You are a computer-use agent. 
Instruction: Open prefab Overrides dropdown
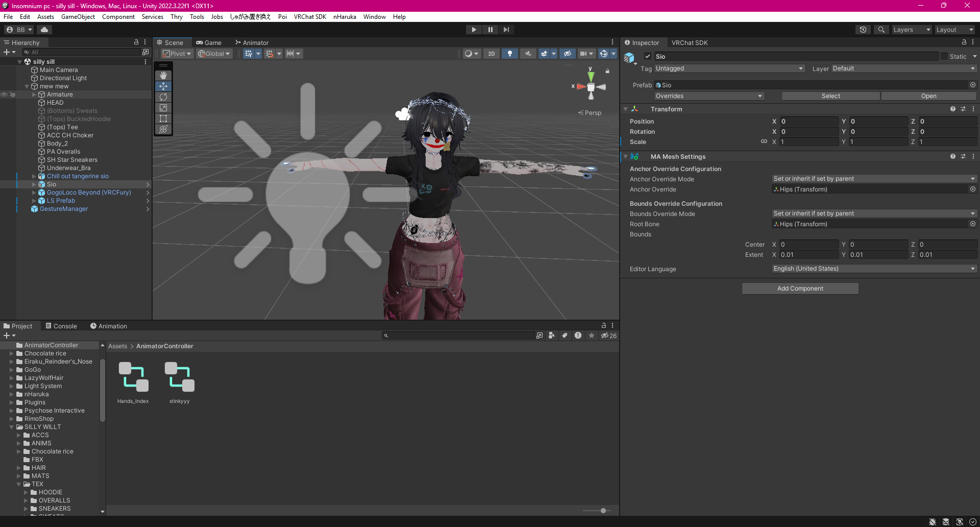709,96
